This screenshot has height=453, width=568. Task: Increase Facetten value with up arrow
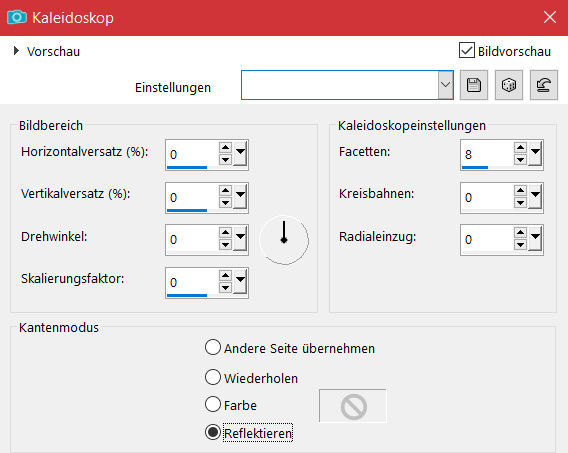pos(520,147)
